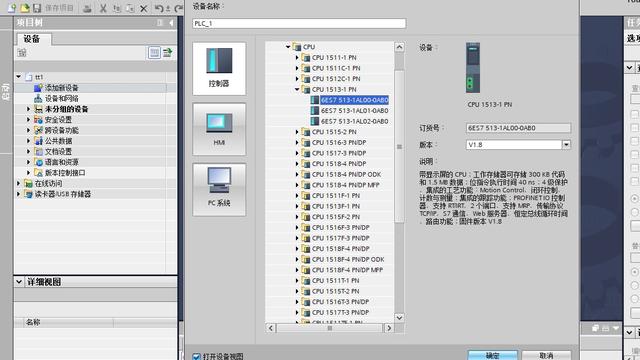
Task: Expand the CPU 1518-4 PN/DP ODK folder
Action: point(297,174)
